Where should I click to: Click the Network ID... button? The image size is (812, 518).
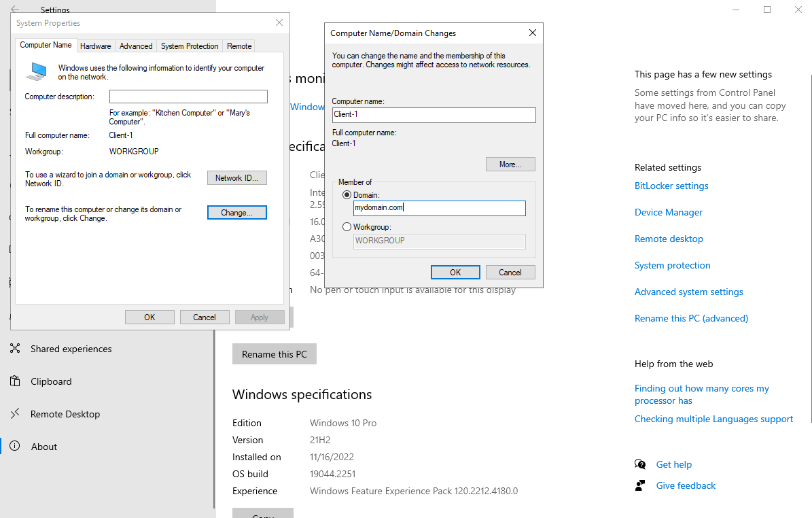pyautogui.click(x=236, y=177)
